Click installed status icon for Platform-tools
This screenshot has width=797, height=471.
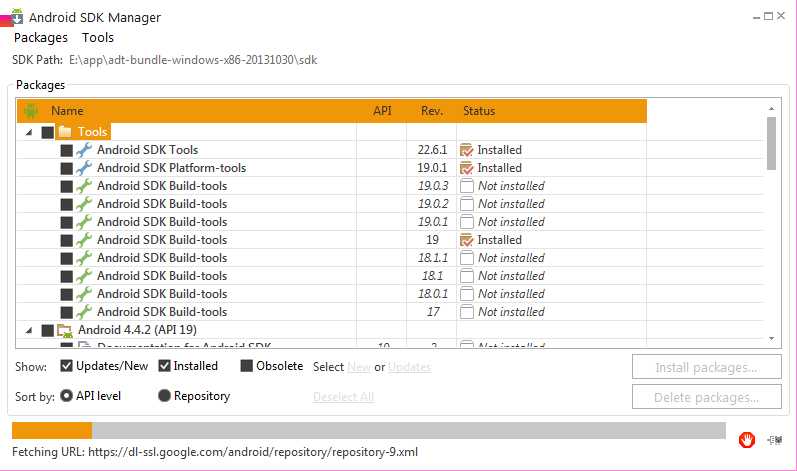(466, 168)
